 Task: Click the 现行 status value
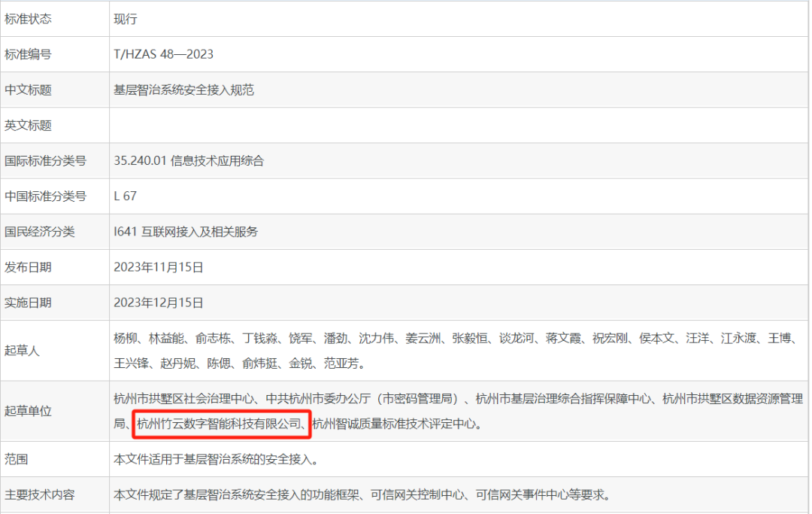[126, 19]
